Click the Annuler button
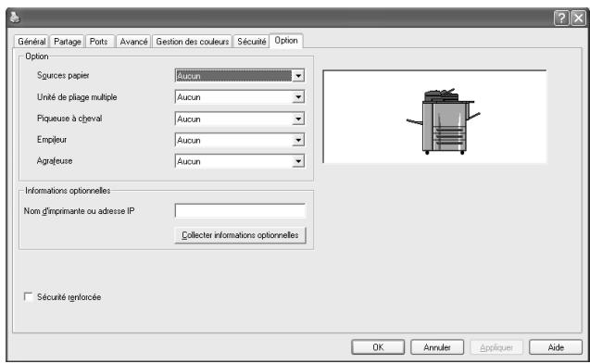The image size is (590, 364). coord(437,347)
